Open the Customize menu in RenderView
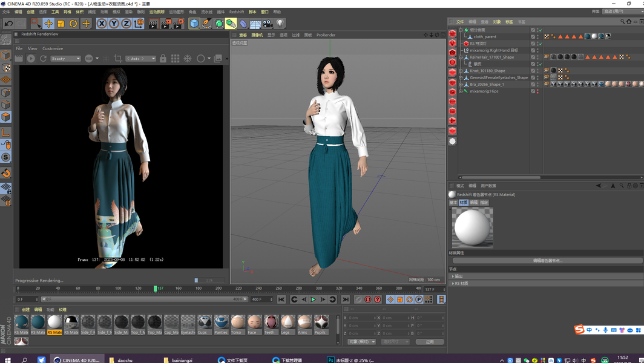The width and height of the screenshot is (644, 363). click(53, 48)
